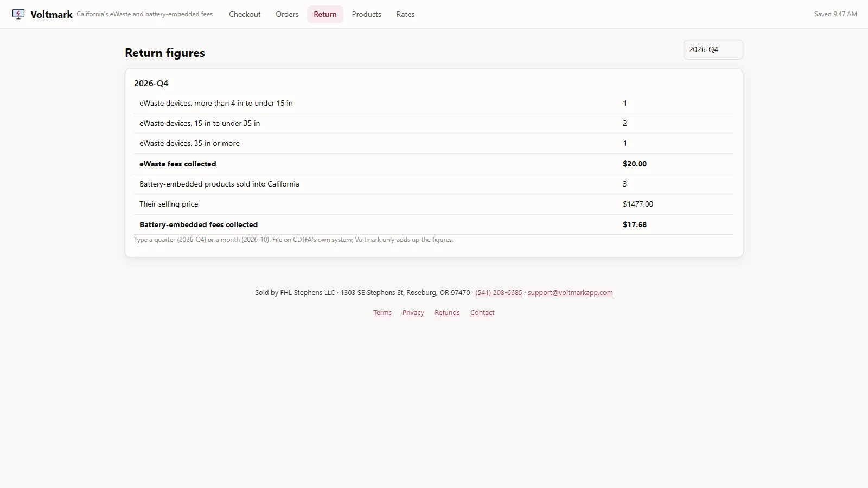Image resolution: width=868 pixels, height=488 pixels.
Task: Click the tagline about California's eWaste fees
Action: [145, 14]
